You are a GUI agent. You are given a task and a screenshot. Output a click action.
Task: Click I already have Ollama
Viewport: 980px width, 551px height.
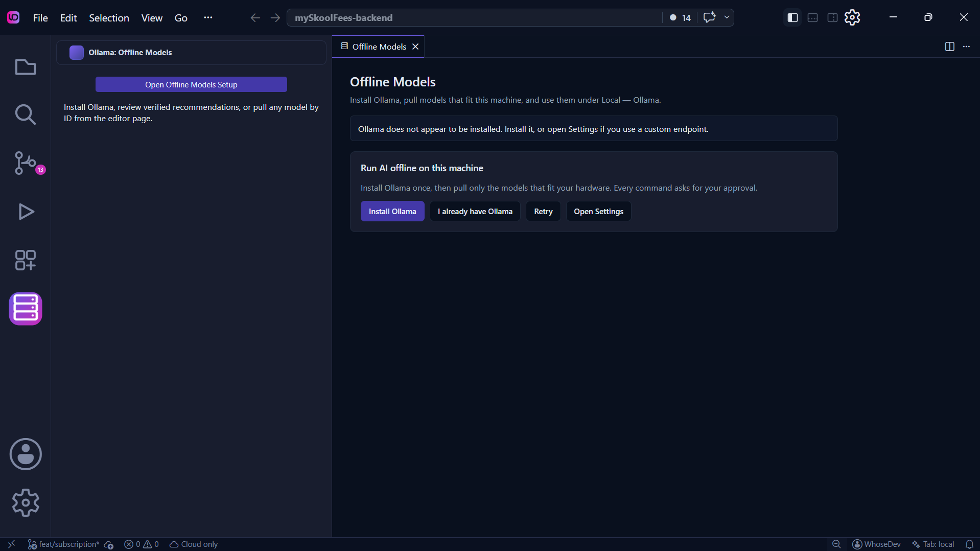475,211
